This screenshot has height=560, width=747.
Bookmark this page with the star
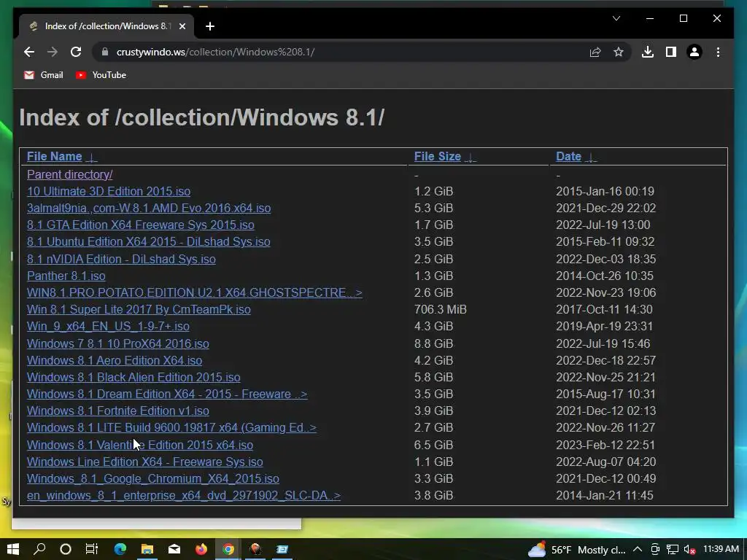[x=619, y=52]
